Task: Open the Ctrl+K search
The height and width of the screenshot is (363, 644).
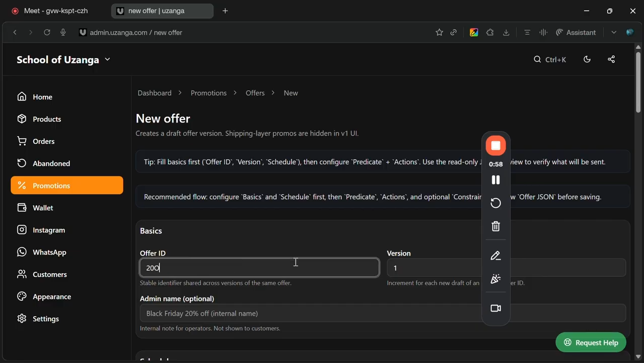Action: coord(550,59)
